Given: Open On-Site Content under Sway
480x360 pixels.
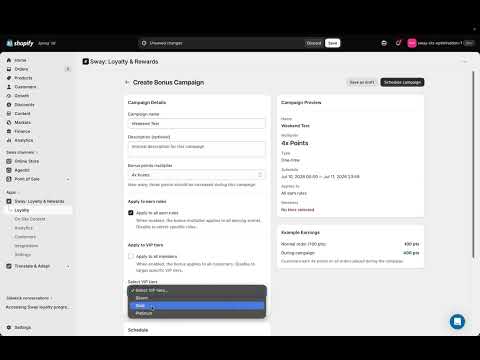Looking at the screenshot, I should [x=30, y=219].
